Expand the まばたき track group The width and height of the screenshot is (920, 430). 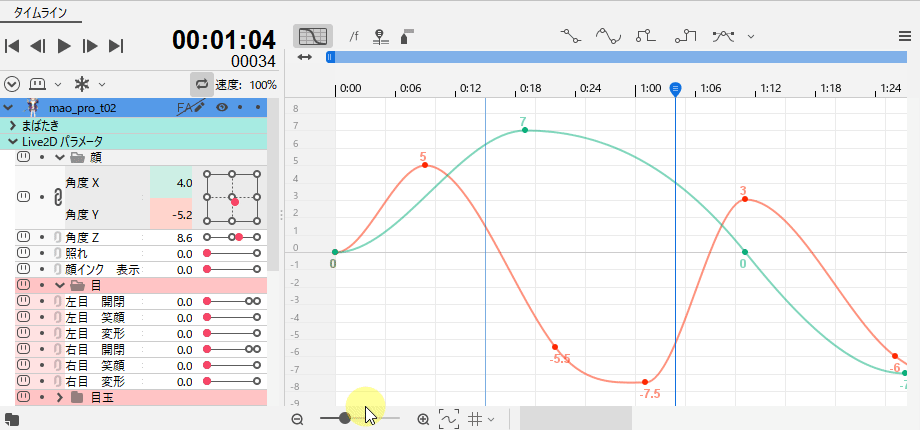click(12, 125)
